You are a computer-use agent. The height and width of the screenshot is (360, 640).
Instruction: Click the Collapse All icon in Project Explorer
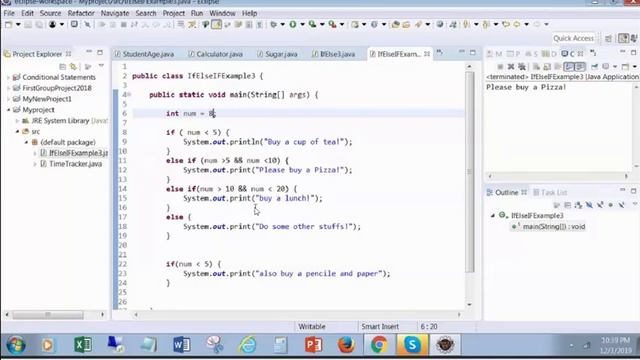[x=62, y=67]
